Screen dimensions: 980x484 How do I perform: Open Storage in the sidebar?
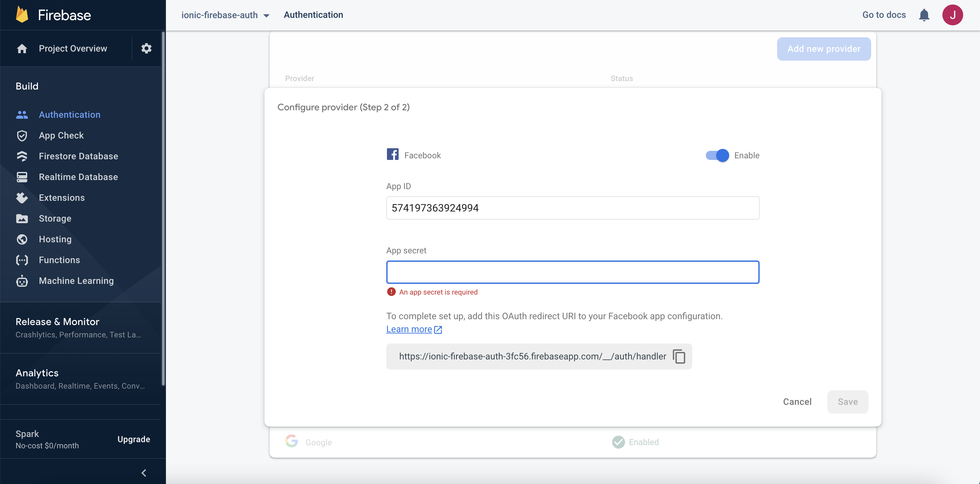click(x=55, y=219)
